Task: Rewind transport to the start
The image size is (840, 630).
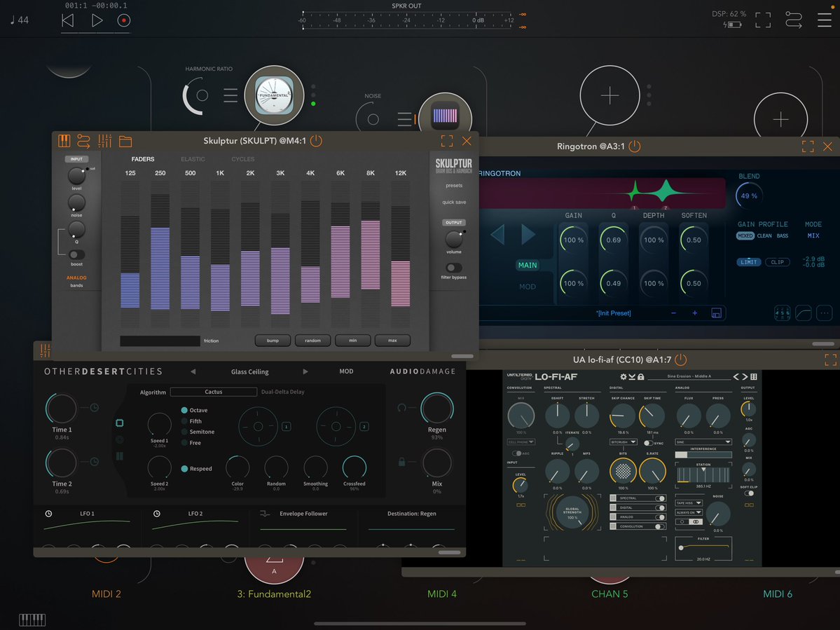Action: [x=67, y=20]
